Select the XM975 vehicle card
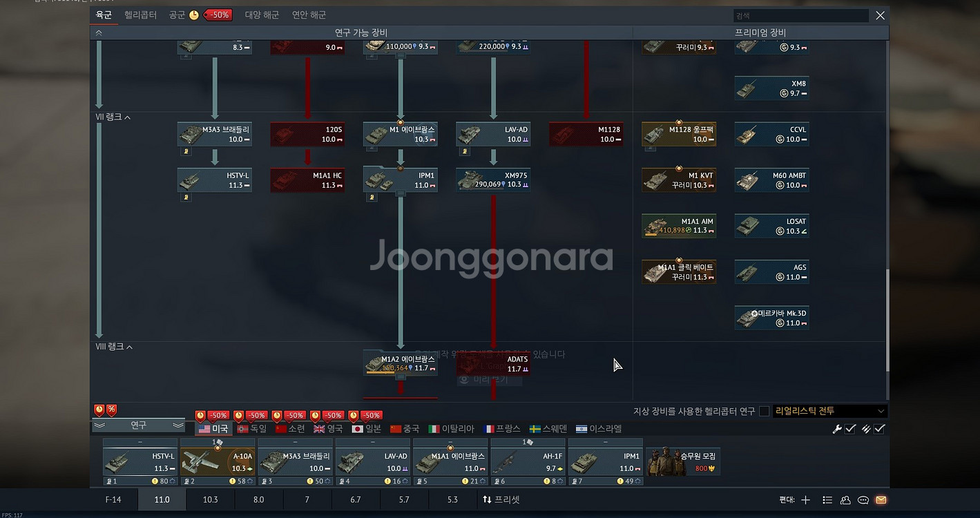Screen dimensions: 980x518 [x=493, y=180]
